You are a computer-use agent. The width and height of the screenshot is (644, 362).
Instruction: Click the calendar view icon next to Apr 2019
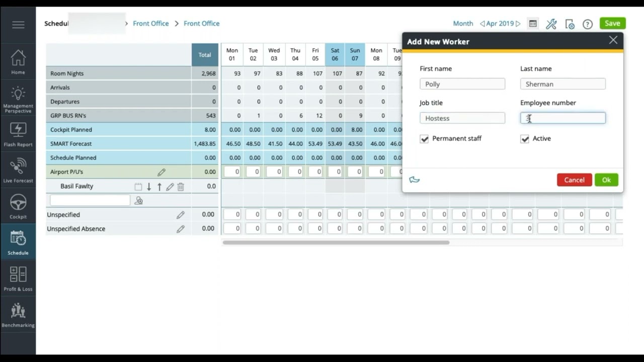533,24
